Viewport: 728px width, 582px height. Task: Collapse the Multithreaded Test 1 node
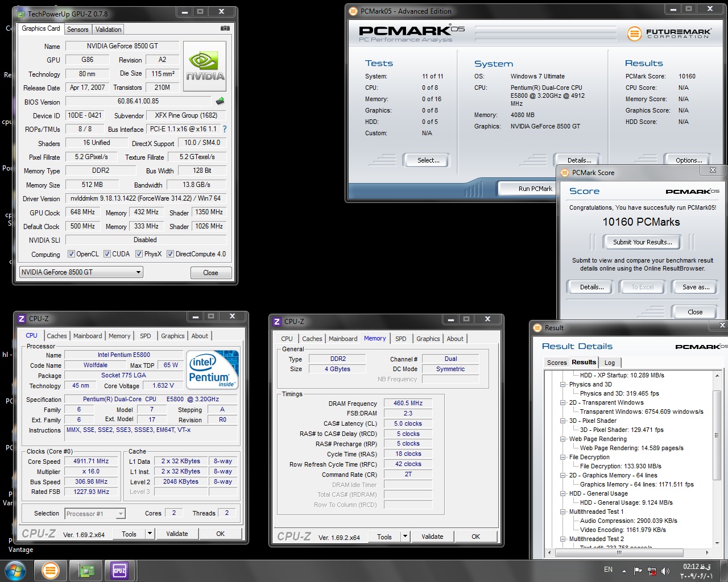pyautogui.click(x=563, y=512)
